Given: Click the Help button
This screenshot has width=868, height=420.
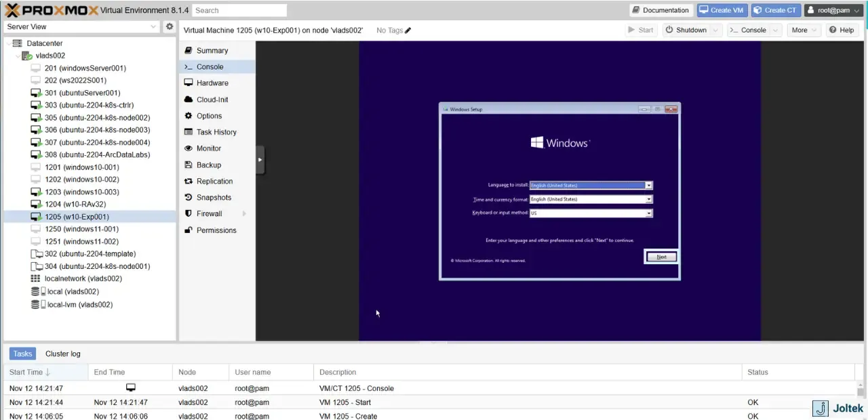Looking at the screenshot, I should [x=841, y=30].
